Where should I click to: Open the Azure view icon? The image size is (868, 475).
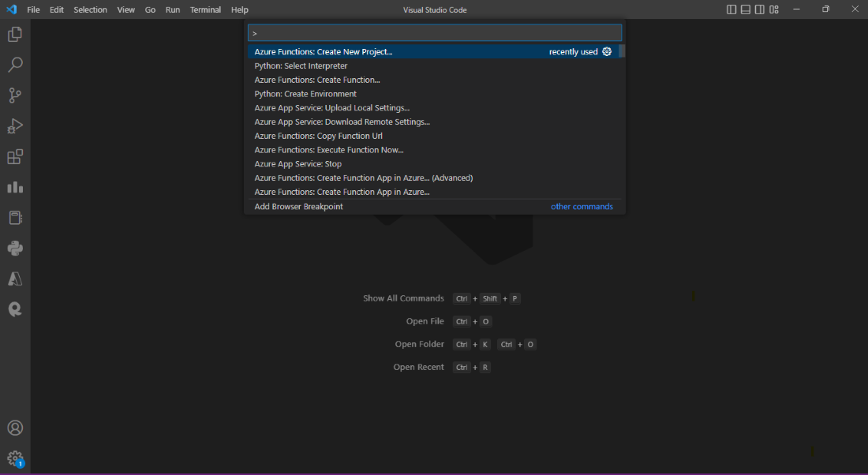(15, 279)
